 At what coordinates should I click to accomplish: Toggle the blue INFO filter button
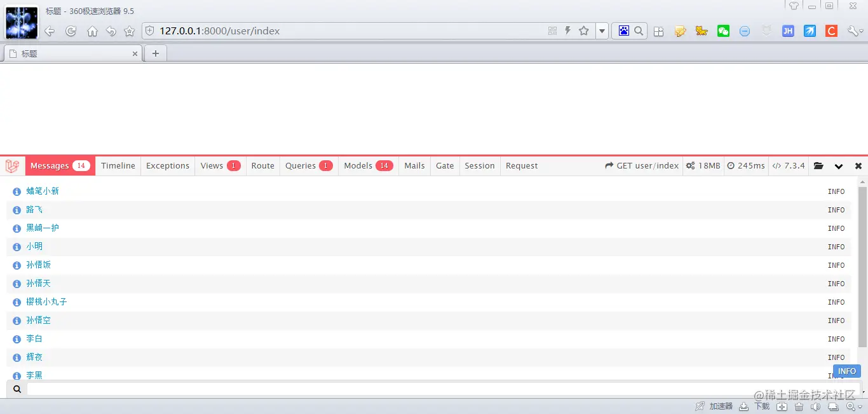tap(846, 371)
